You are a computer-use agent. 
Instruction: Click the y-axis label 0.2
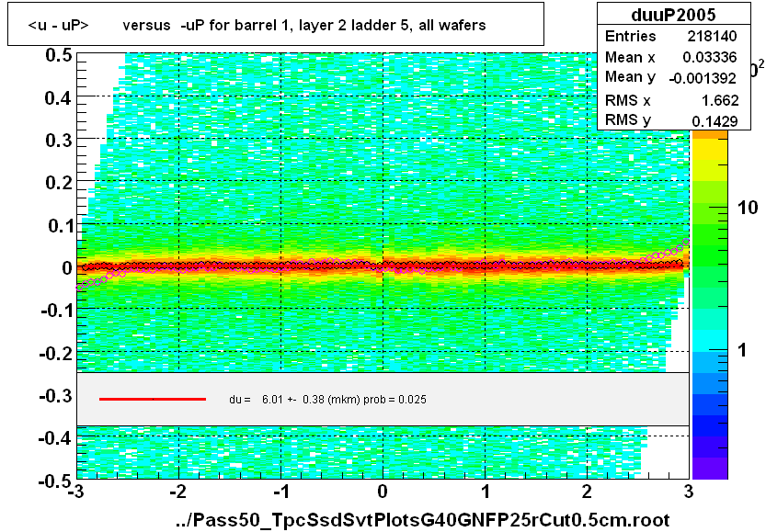point(59,183)
